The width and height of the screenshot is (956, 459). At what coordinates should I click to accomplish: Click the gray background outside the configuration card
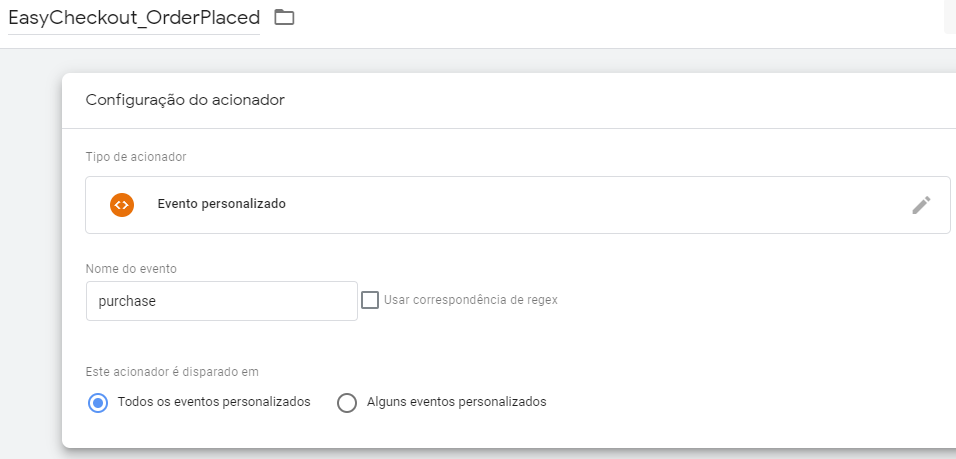30,244
